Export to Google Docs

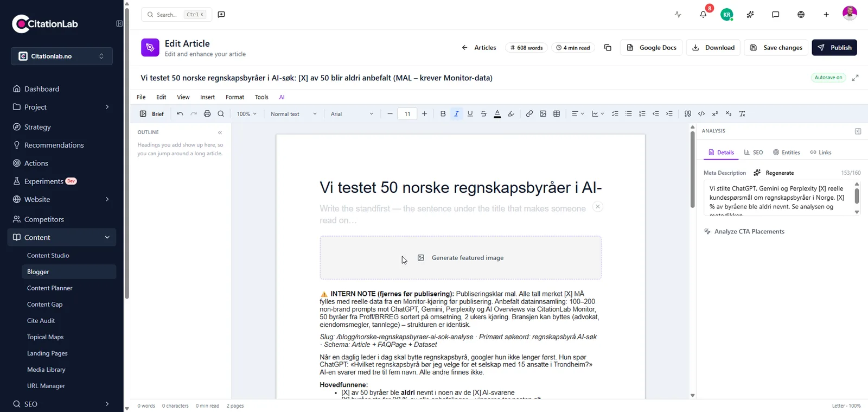(652, 48)
